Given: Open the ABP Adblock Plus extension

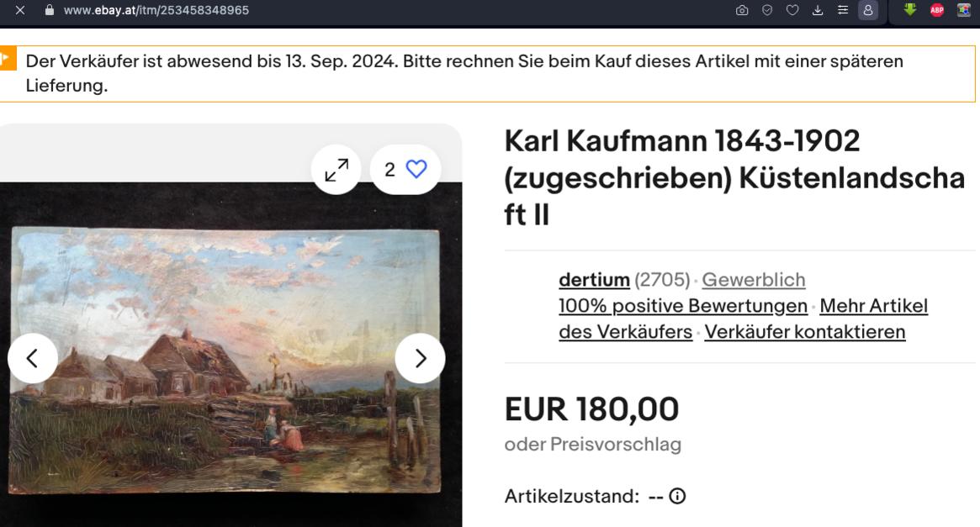Looking at the screenshot, I should 937,10.
